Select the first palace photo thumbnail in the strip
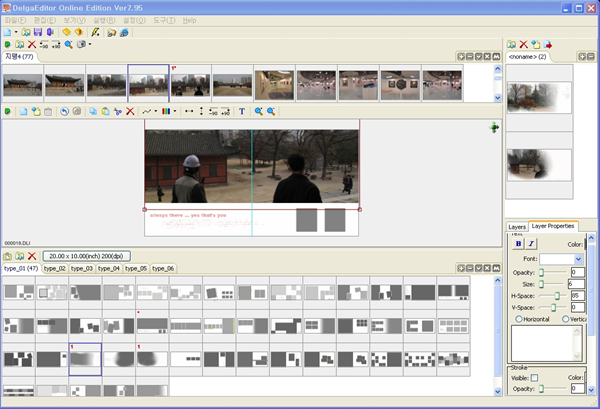Screen dimensions: 600x409 23,85
